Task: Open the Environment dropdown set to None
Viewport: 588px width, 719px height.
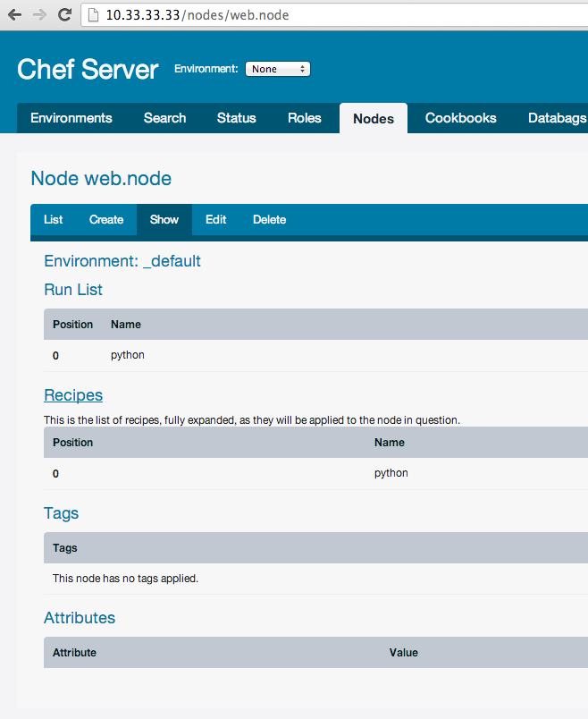Action: pyautogui.click(x=278, y=69)
